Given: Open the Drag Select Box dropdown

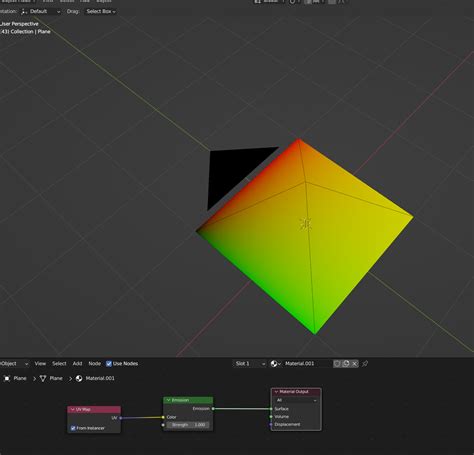Looking at the screenshot, I should point(101,12).
